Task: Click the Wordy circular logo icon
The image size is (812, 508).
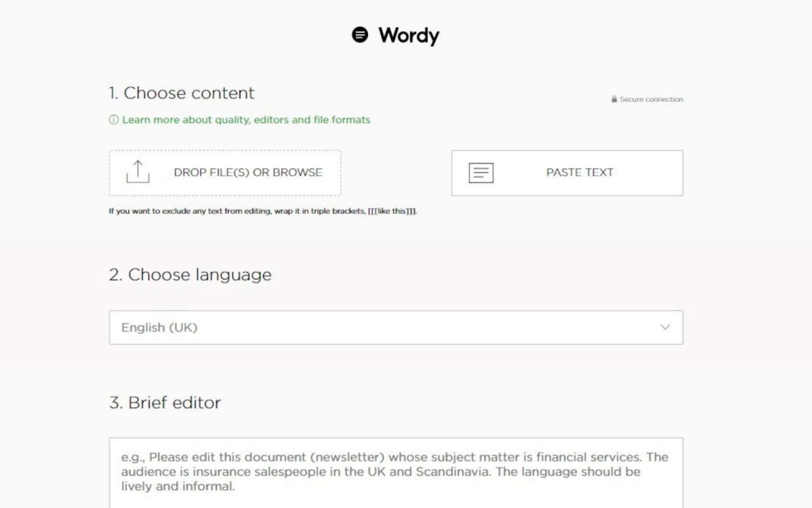Action: click(x=360, y=35)
